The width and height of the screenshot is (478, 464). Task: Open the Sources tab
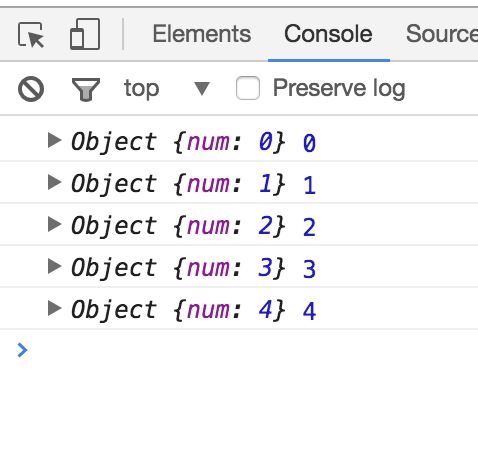(442, 34)
